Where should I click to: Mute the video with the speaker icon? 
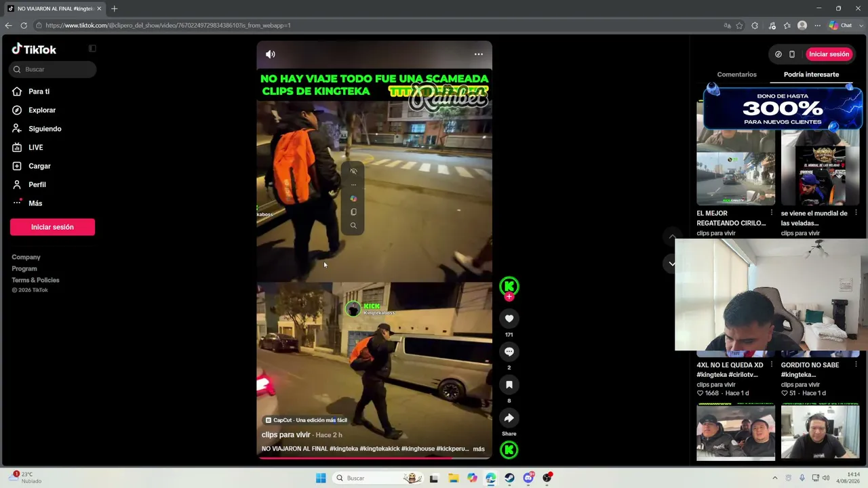[x=271, y=54]
